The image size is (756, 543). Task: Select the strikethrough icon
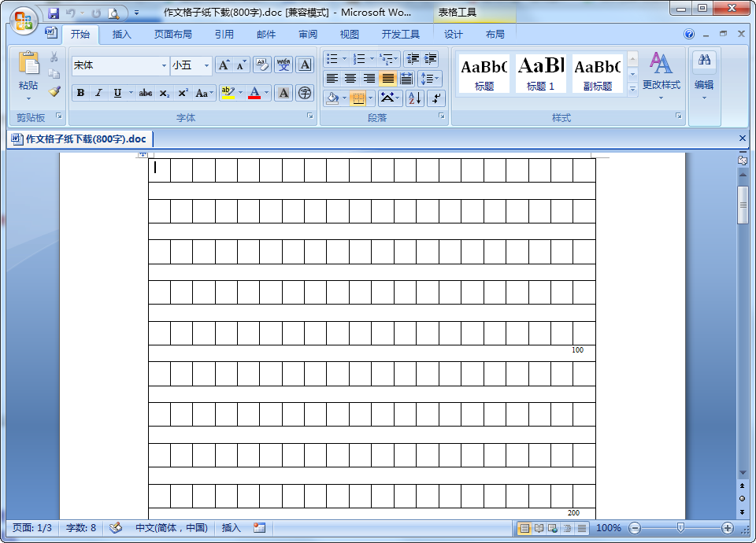[145, 93]
